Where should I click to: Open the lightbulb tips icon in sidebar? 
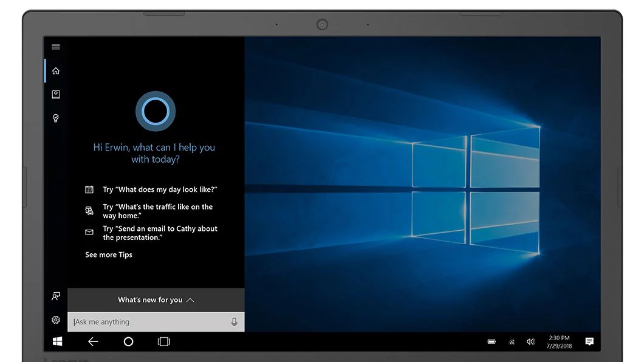[56, 118]
